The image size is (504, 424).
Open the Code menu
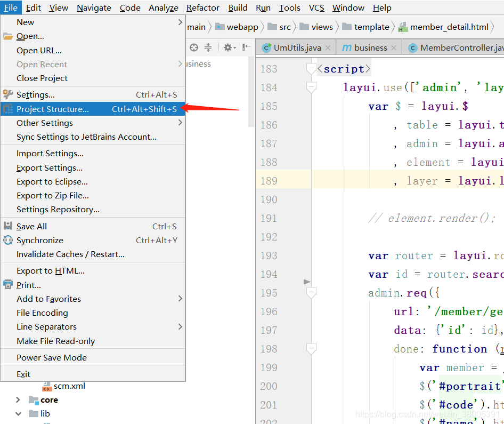(x=130, y=7)
